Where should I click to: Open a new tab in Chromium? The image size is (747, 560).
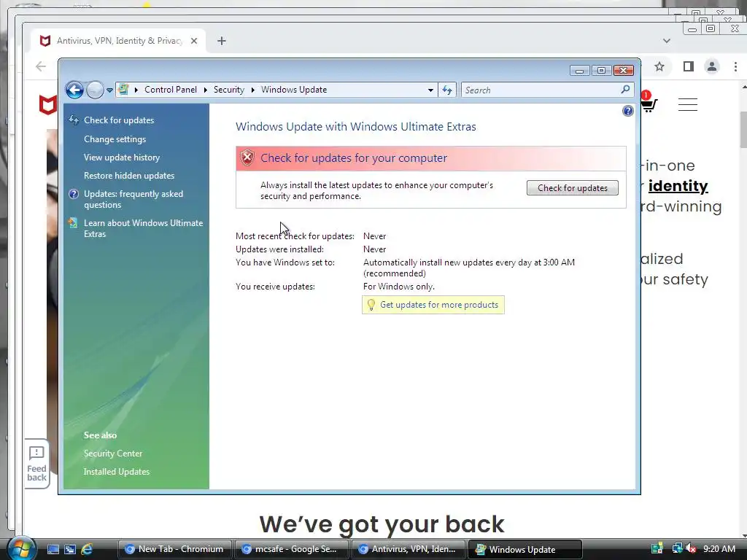pos(222,41)
